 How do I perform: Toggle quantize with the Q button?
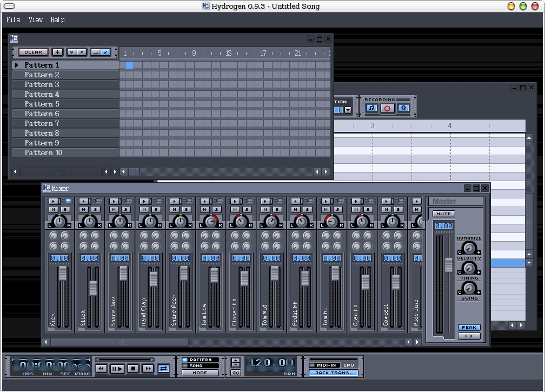(x=403, y=108)
